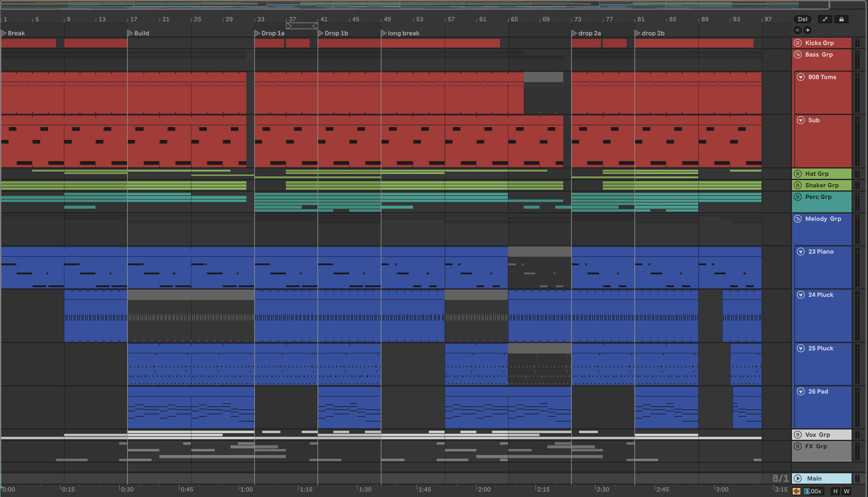Unfold the Hat Grp group track
Screen dimensions: 868x497
click(x=798, y=173)
